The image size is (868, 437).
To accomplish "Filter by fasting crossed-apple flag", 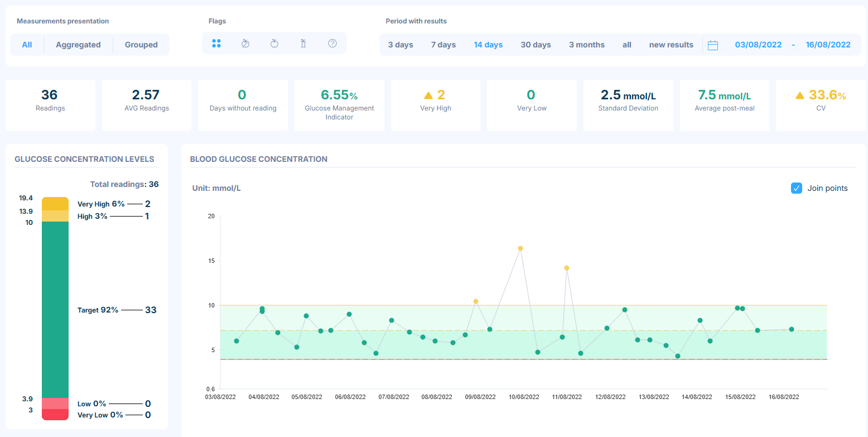I will click(x=245, y=43).
